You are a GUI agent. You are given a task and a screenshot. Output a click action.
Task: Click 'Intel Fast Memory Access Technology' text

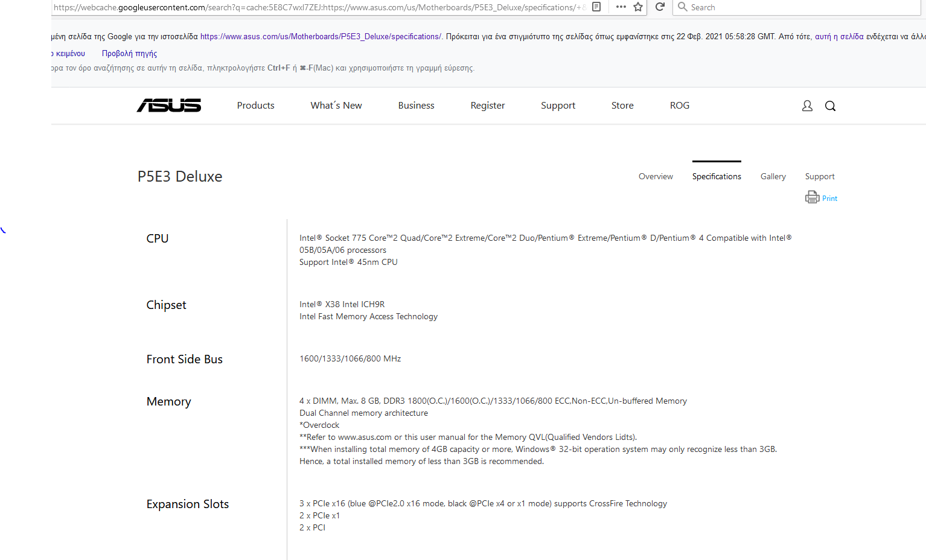(368, 316)
